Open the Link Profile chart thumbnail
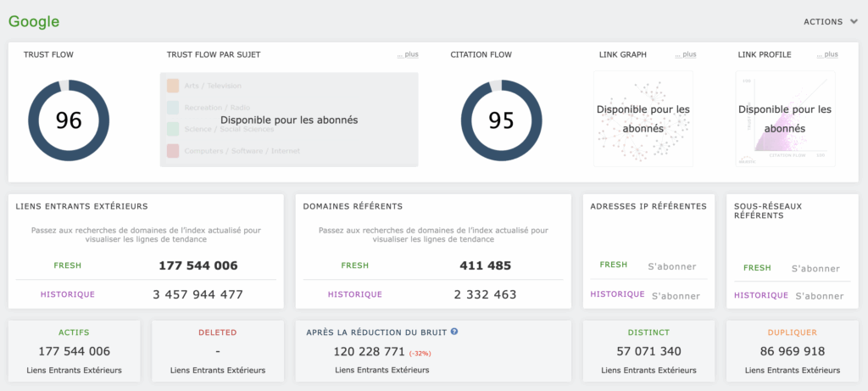 785,119
